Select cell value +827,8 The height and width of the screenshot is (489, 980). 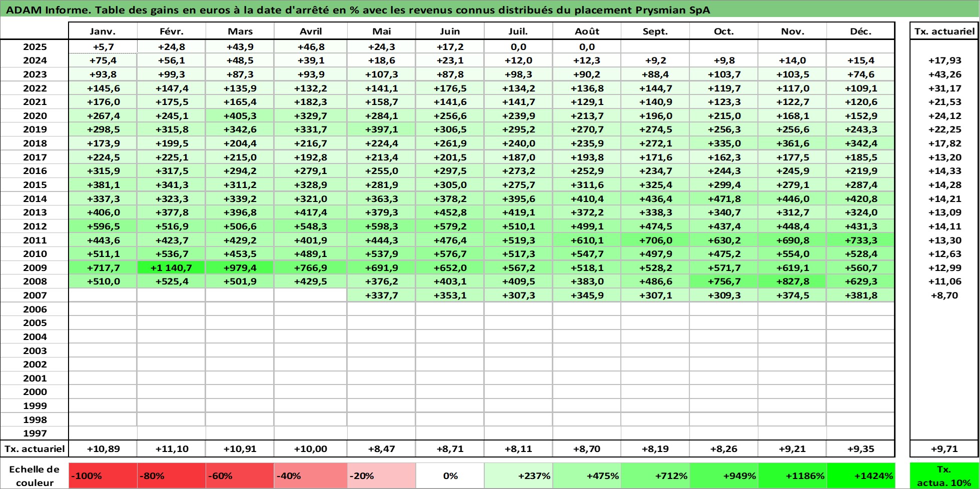point(792,281)
